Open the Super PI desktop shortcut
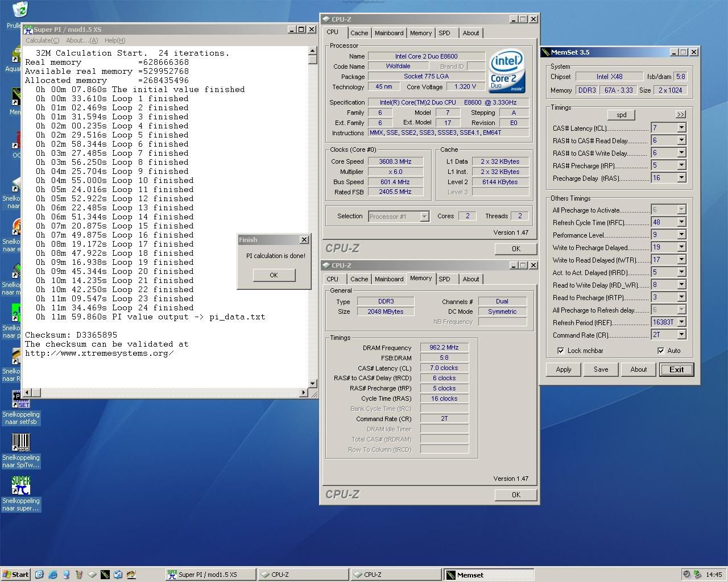This screenshot has height=582, width=728. pyautogui.click(x=21, y=486)
